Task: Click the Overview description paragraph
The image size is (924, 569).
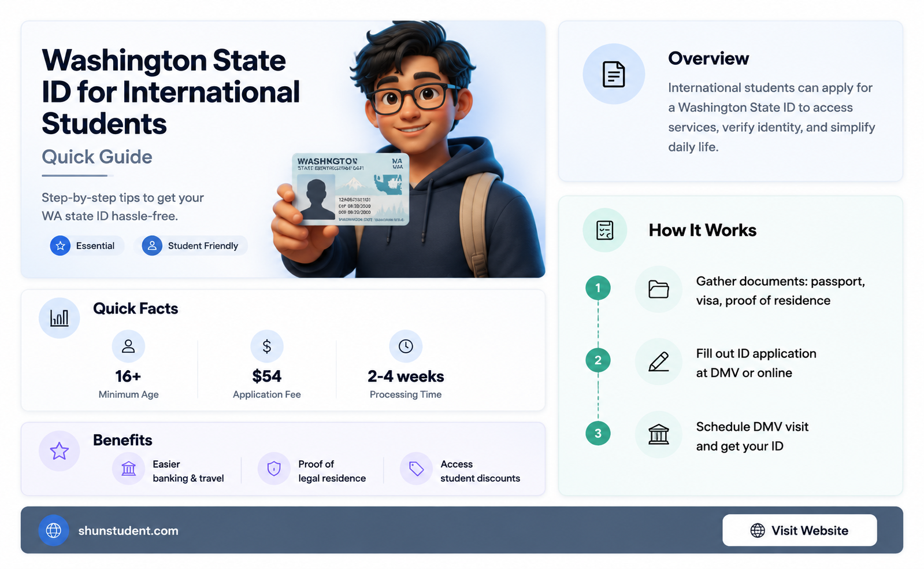Action: (771, 117)
